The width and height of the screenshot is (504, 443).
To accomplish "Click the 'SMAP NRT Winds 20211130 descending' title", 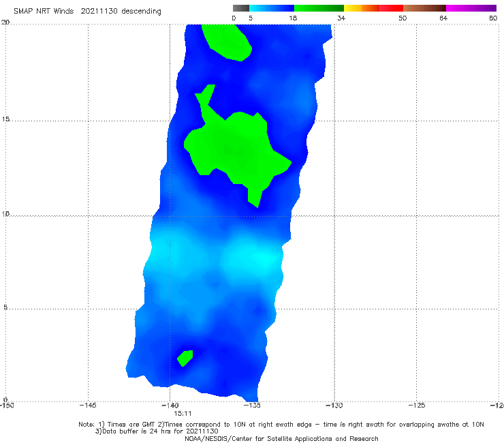I will [87, 11].
